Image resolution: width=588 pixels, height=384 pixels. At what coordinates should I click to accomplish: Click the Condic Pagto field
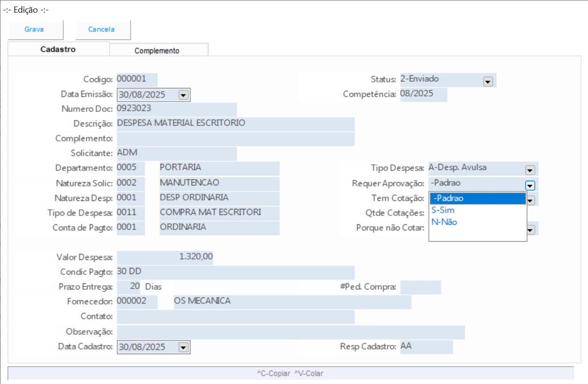[x=235, y=272]
